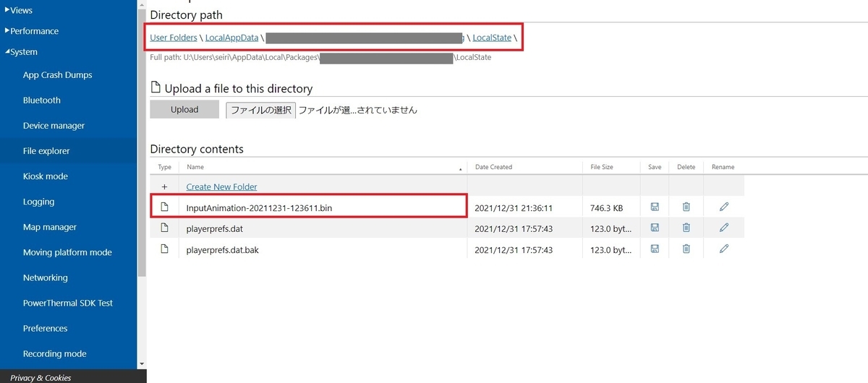Screen dimensions: 868x383
Task: Delete playerprefs.dat with its trash icon
Action: click(x=686, y=228)
